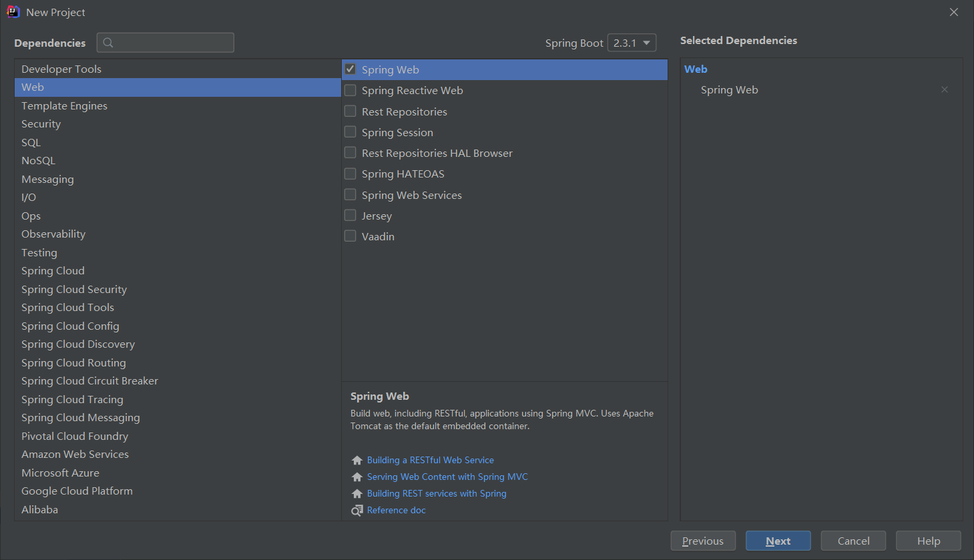Enable the Jersey dependency
This screenshot has height=560, width=974.
[x=350, y=216]
